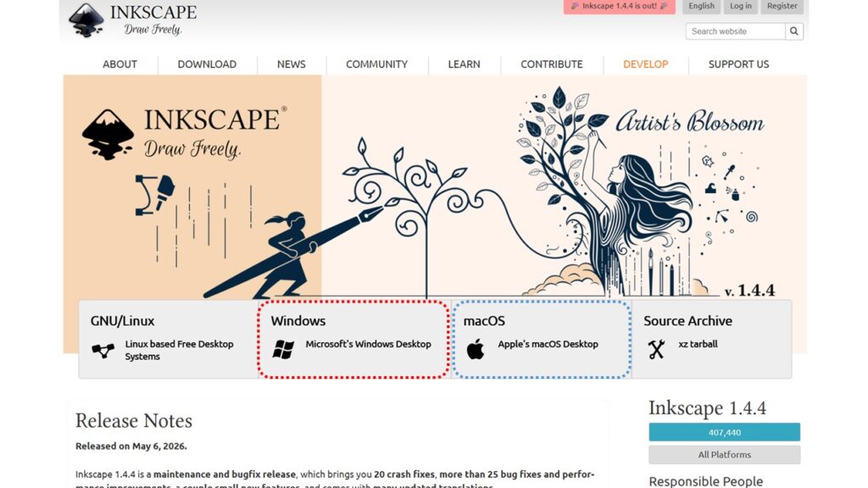The width and height of the screenshot is (868, 488).
Task: Click the Register button
Action: (782, 6)
